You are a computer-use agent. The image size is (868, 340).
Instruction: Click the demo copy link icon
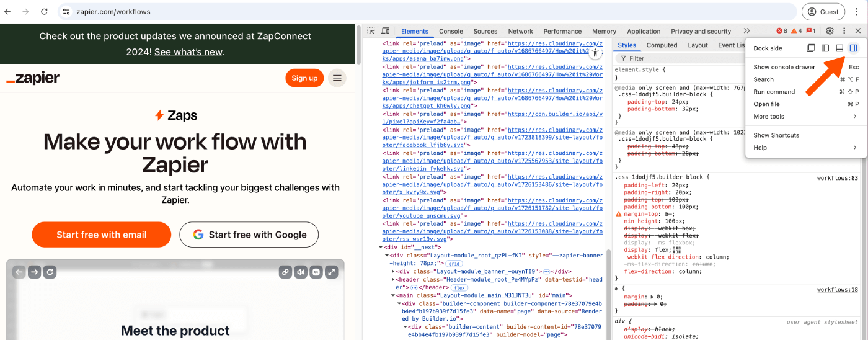point(285,272)
